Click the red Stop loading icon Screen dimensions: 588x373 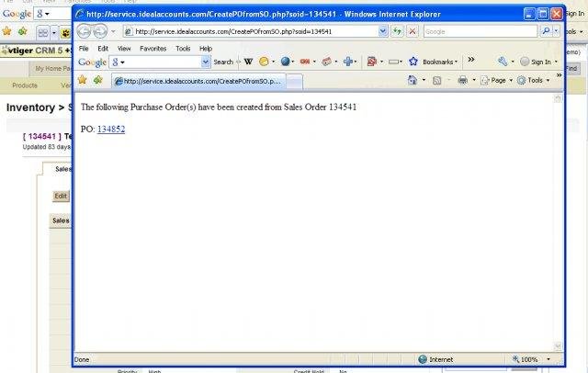click(413, 31)
